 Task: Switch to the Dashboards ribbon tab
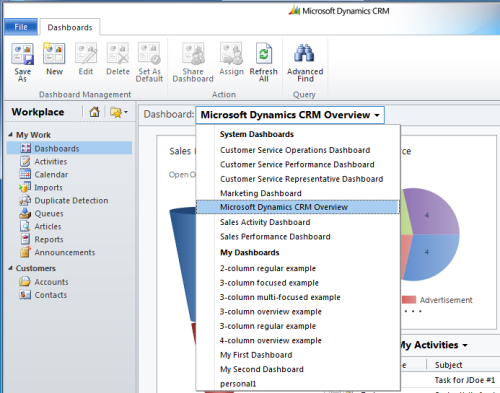point(70,27)
